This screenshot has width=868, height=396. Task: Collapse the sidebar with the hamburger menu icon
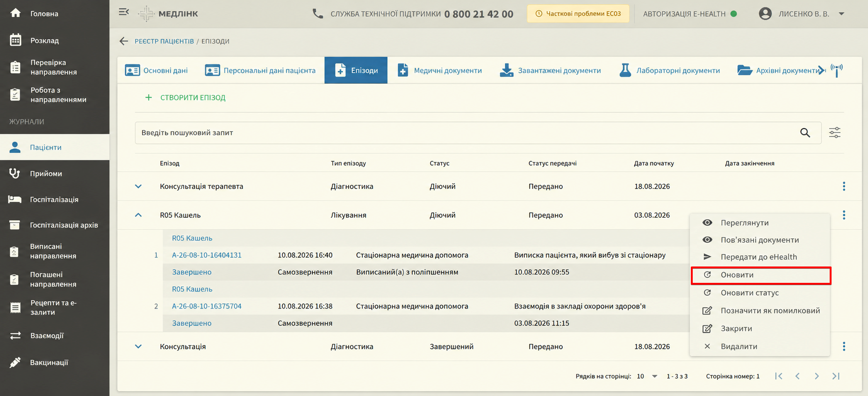(x=124, y=12)
